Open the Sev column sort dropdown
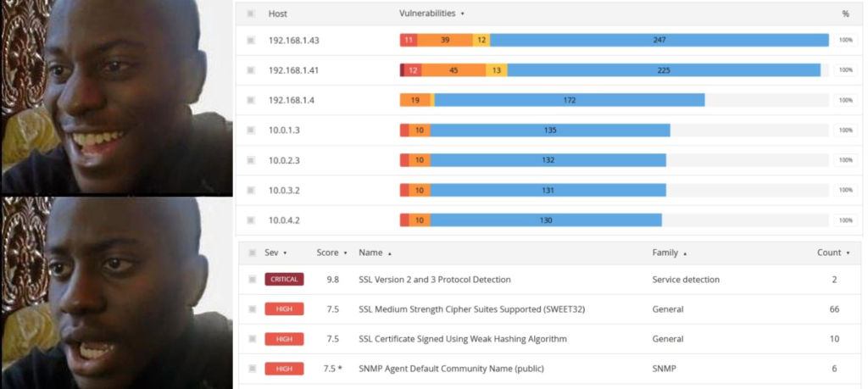This screenshot has height=389, width=868. pos(285,253)
